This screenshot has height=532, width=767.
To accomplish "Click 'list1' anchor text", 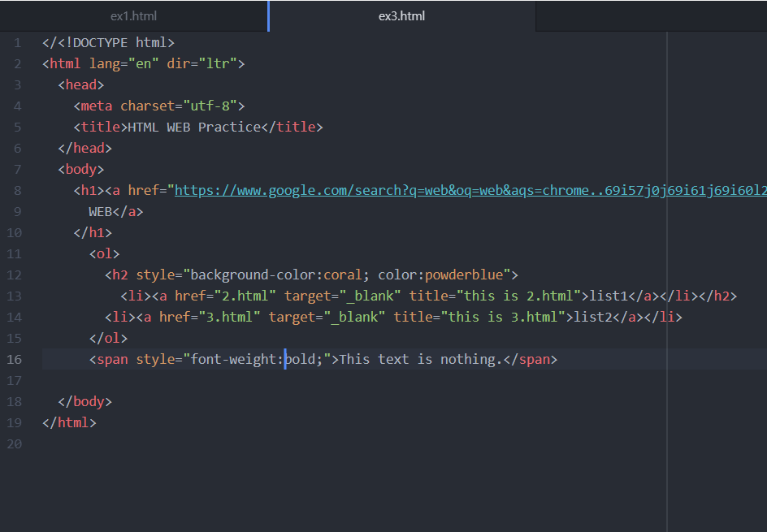I will coord(609,296).
